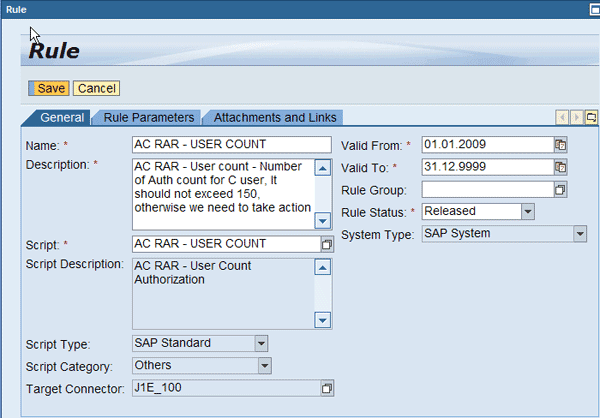
Task: Switch to the Rule Parameters tab
Action: (149, 118)
